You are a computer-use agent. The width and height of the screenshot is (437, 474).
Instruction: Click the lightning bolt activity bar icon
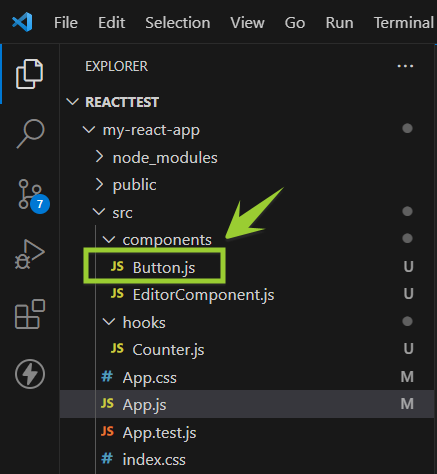pos(30,374)
